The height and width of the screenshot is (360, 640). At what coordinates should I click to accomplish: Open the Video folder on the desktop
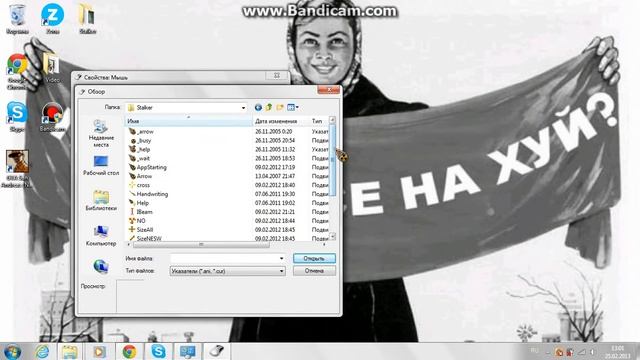(52, 68)
